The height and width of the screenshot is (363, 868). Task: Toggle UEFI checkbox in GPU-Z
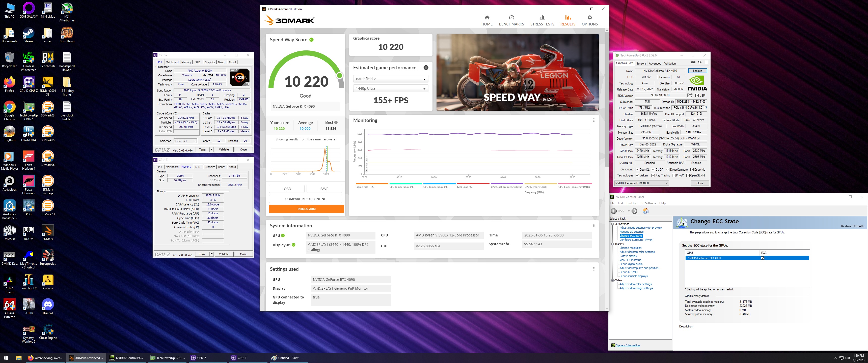[x=697, y=96]
